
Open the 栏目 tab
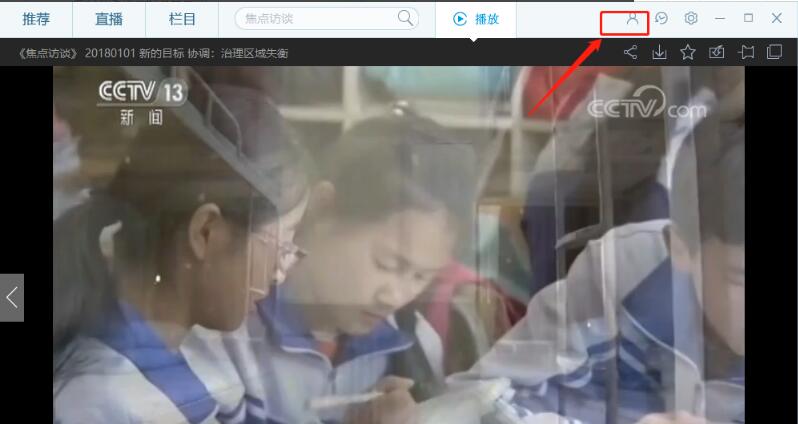182,19
